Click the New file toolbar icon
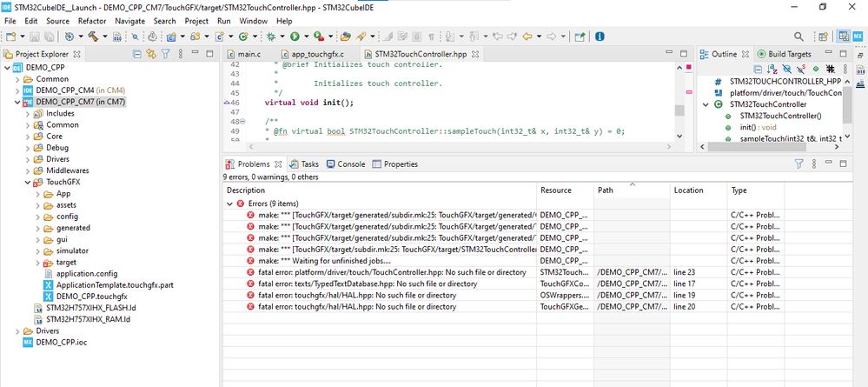The height and width of the screenshot is (387, 868). point(11,37)
